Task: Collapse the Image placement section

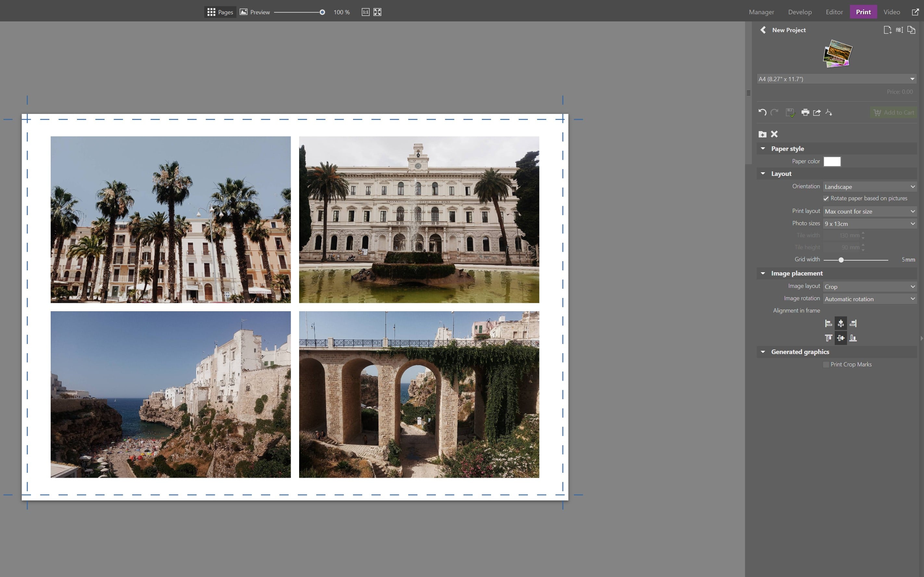Action: click(763, 273)
